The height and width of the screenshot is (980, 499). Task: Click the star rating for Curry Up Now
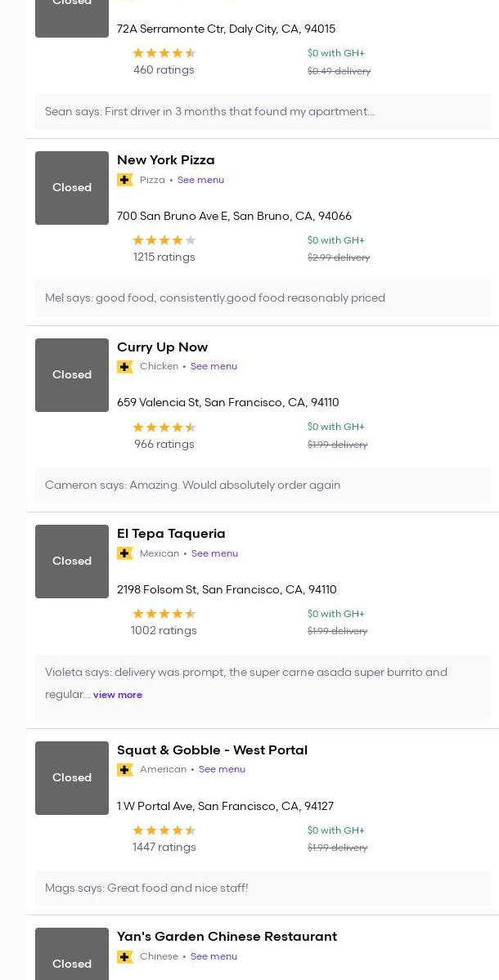(x=164, y=427)
